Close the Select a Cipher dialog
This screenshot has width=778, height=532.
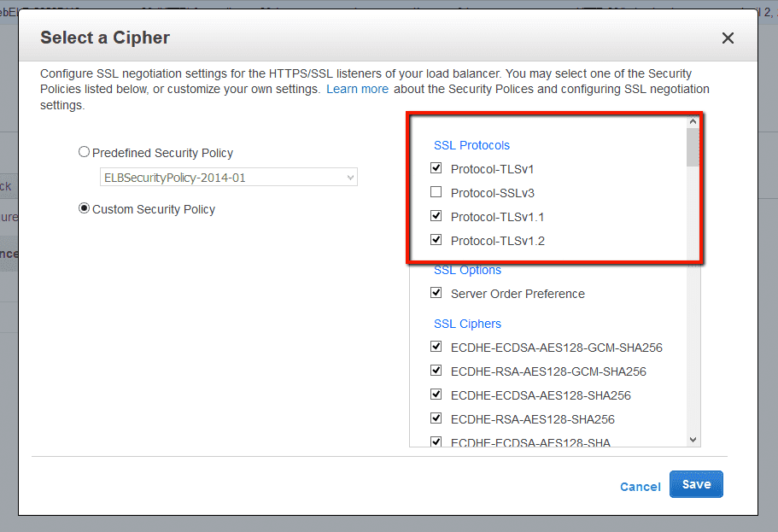728,38
